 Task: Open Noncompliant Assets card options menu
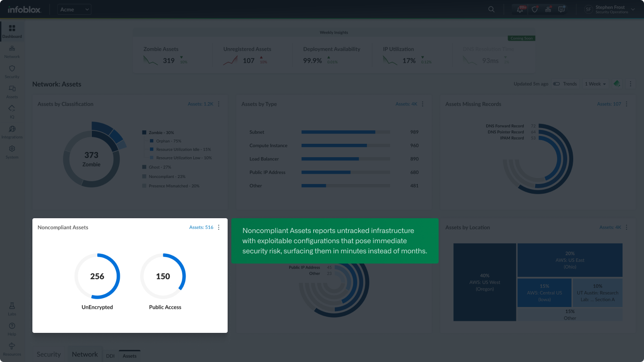219,227
